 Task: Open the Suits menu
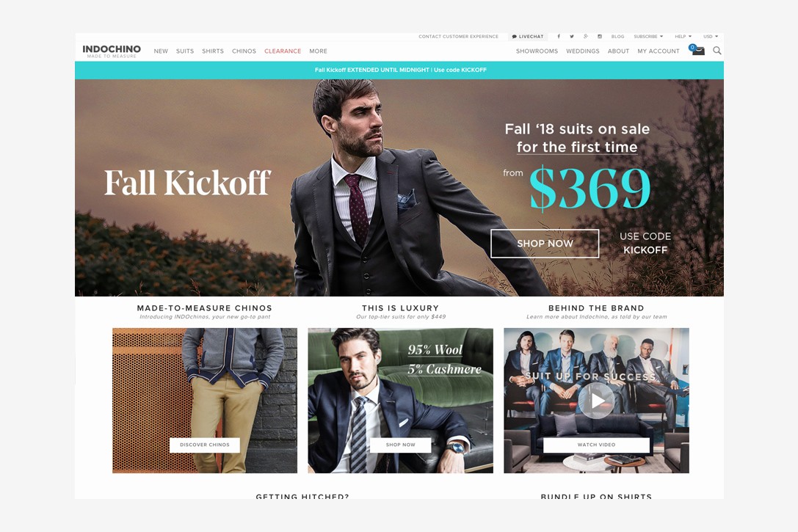185,51
